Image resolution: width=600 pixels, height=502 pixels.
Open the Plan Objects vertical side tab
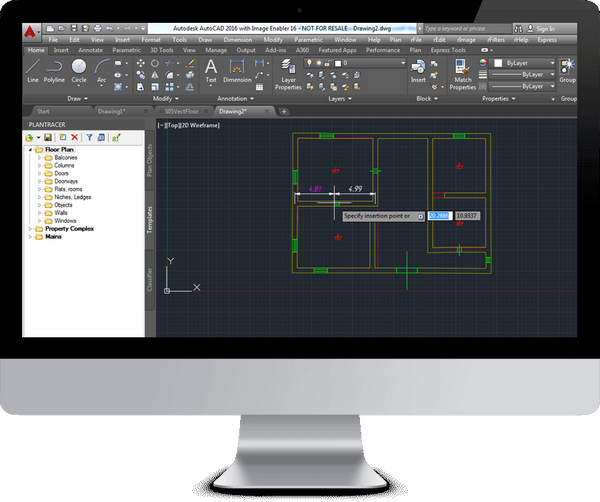(x=150, y=160)
